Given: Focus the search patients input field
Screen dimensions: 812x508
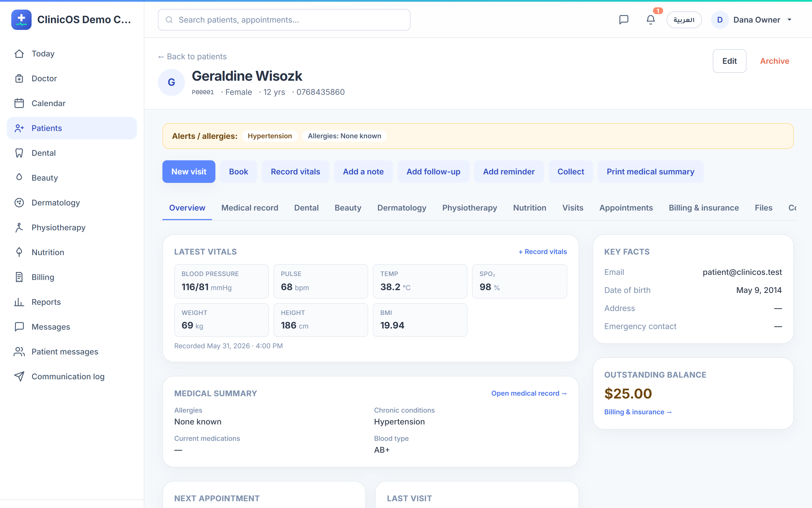Looking at the screenshot, I should [x=284, y=20].
